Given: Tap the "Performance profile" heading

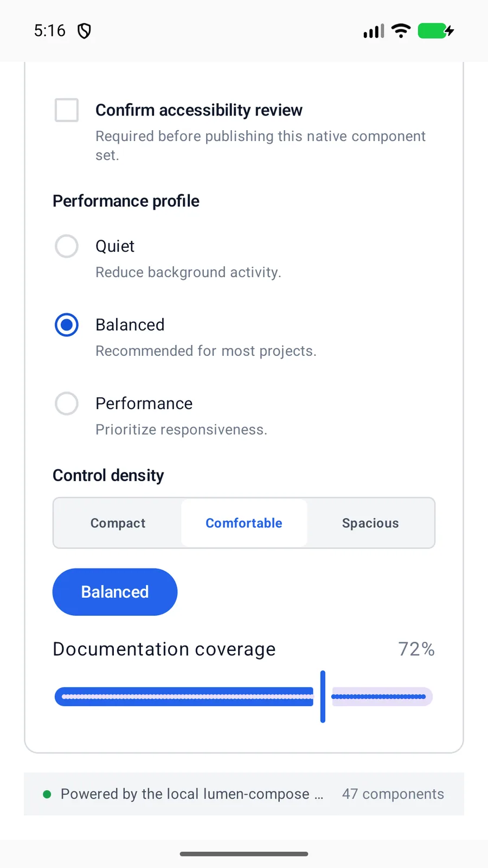Looking at the screenshot, I should point(126,201).
